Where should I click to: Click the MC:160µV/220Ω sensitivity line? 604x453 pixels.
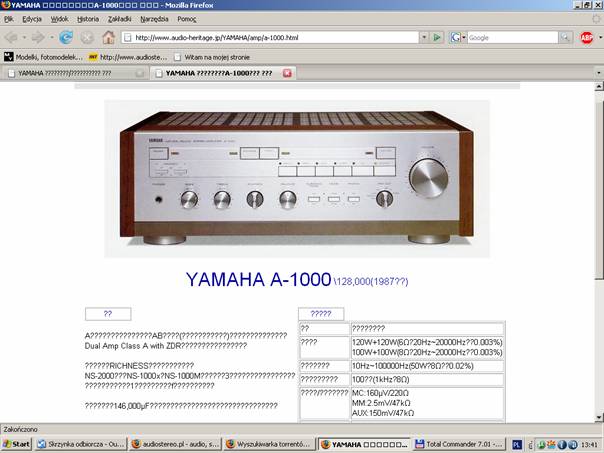point(380,393)
